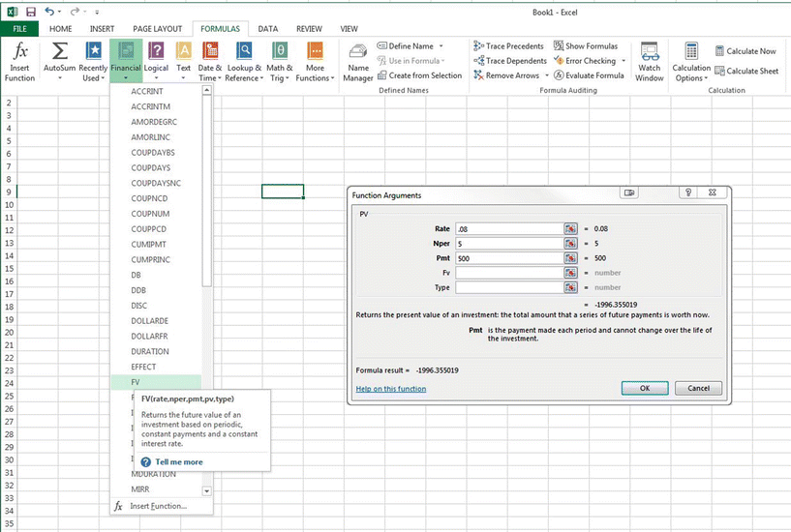Viewport: 791px width, 532px height.
Task: Click collapse-dialog icon in Function Arguments title bar
Action: [629, 192]
